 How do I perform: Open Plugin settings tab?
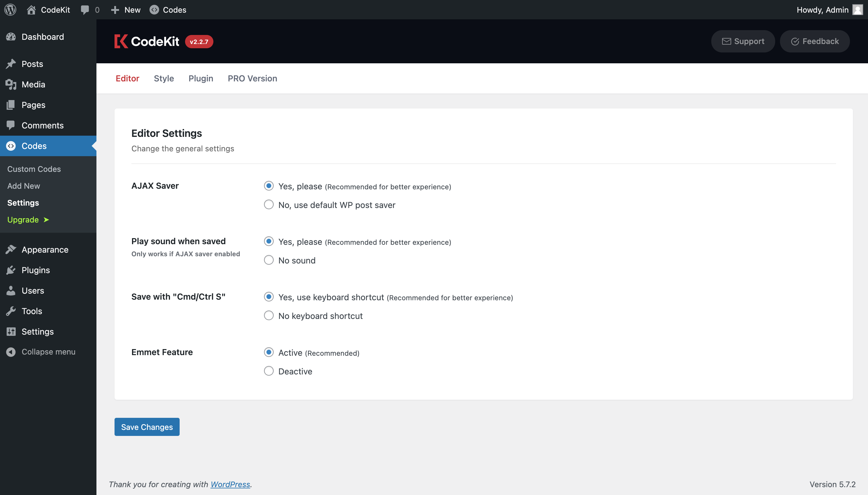200,78
